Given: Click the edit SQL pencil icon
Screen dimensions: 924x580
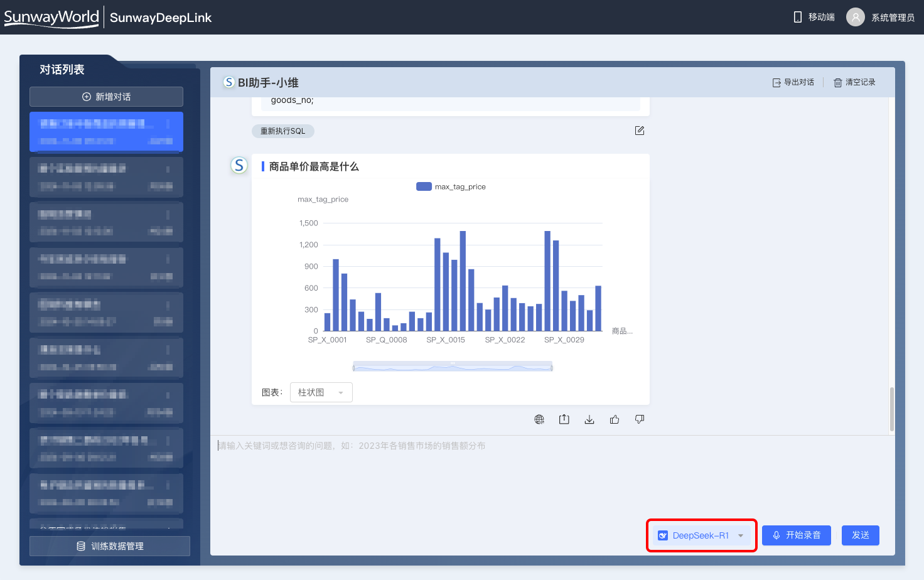Looking at the screenshot, I should (x=640, y=131).
